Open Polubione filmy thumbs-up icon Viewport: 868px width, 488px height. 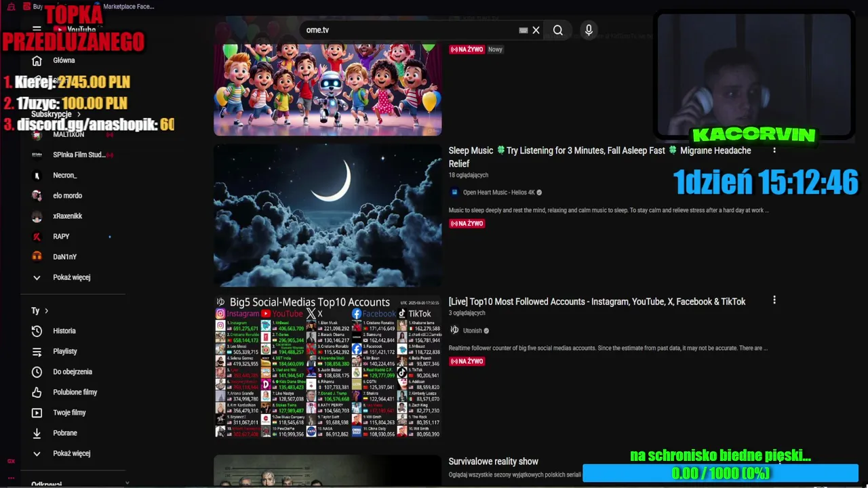37,392
